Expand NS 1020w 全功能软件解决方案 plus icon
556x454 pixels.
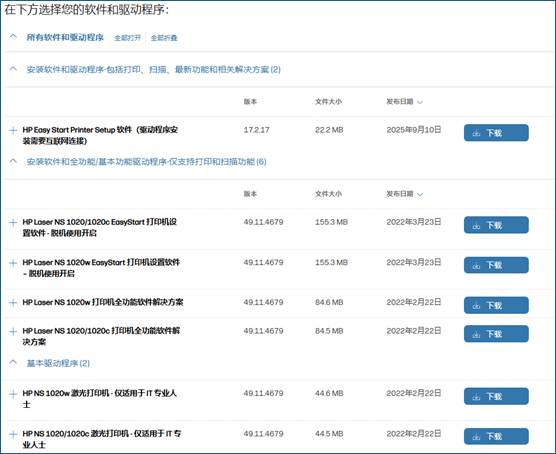tap(13, 303)
